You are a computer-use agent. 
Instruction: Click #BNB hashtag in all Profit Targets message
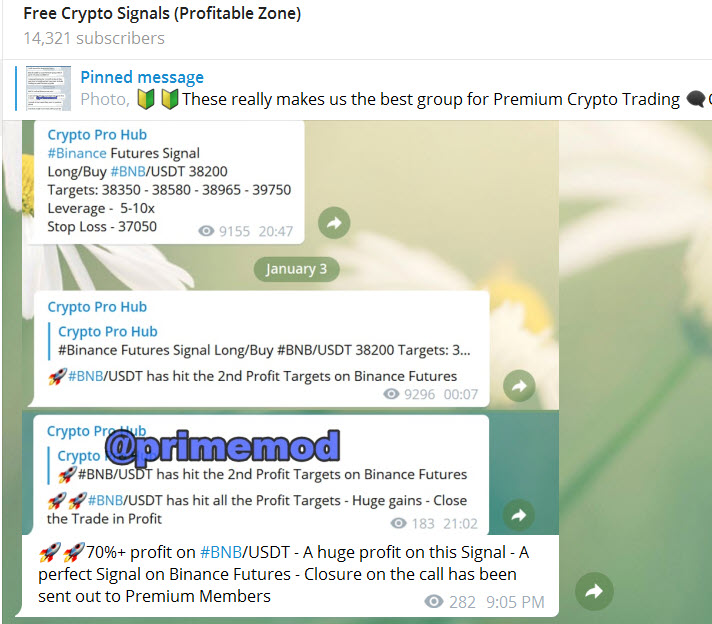click(x=106, y=500)
